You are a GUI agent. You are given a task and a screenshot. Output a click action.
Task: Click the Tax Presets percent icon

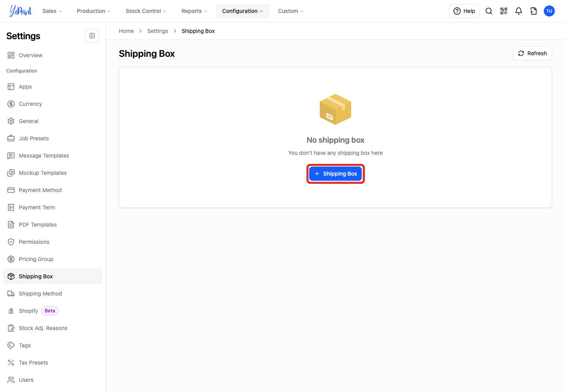[x=11, y=363]
